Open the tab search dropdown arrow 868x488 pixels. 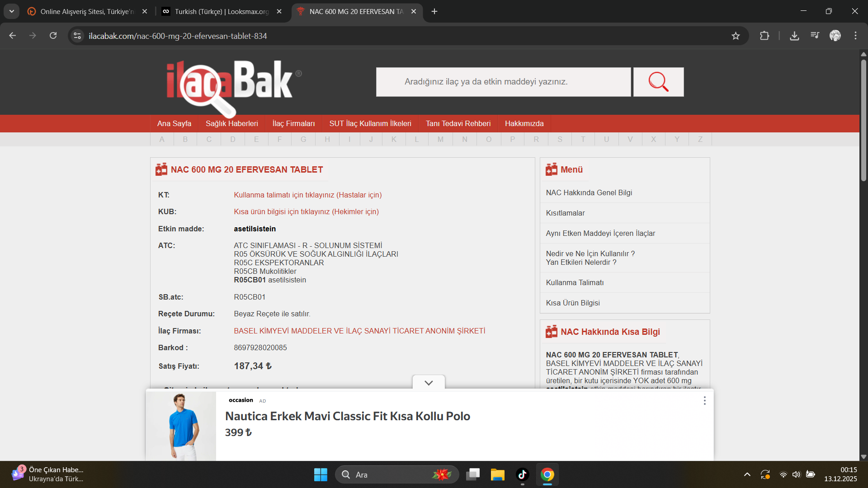[12, 11]
